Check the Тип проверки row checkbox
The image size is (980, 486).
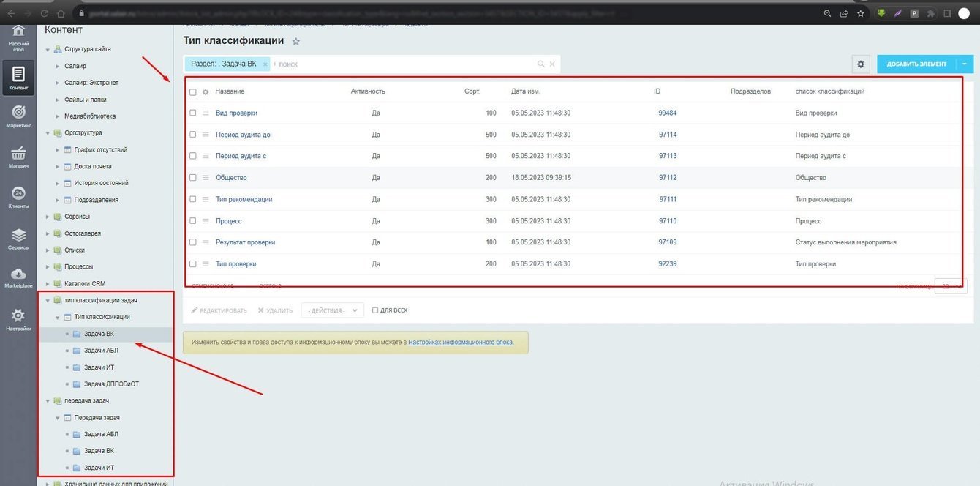(x=193, y=264)
